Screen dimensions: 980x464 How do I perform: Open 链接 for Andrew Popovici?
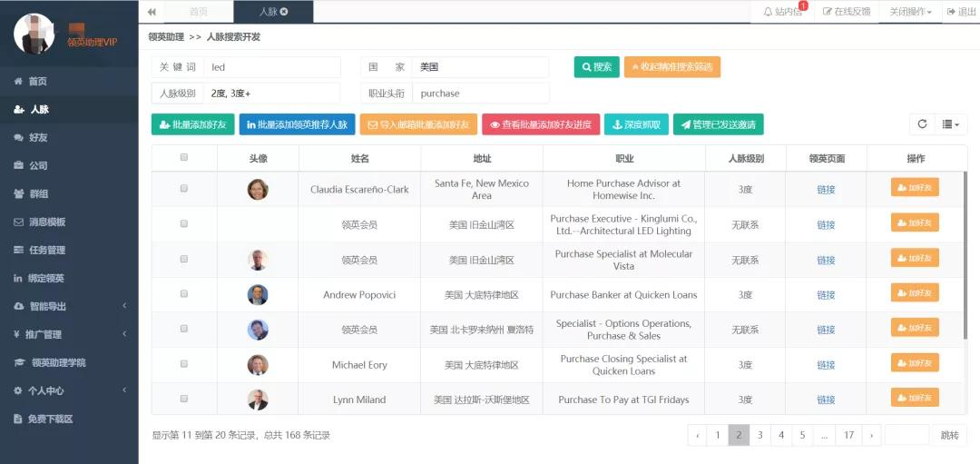coord(826,295)
